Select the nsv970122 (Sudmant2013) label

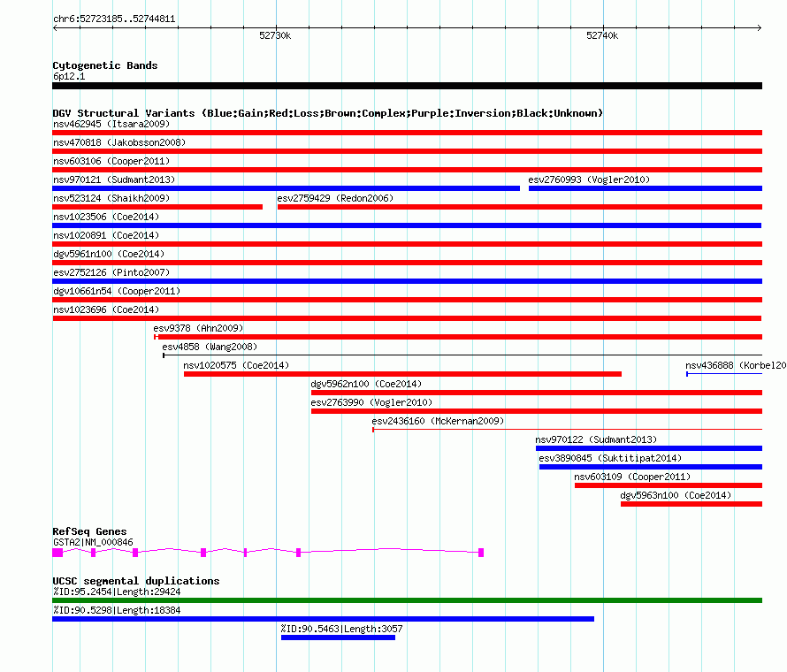[x=596, y=439]
